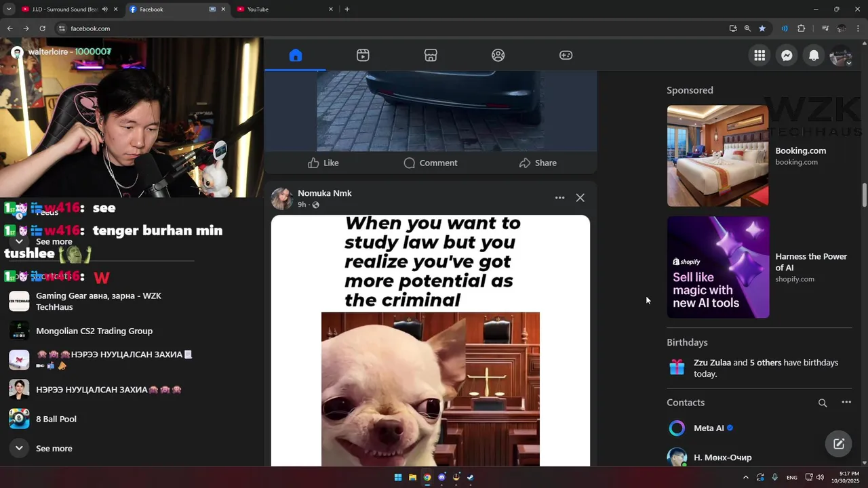Open Nomuka Nmk's profile link
The image size is (868, 488).
324,193
